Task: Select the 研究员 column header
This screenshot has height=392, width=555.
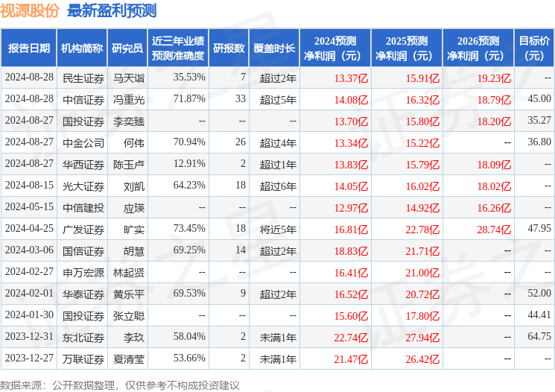Action: [x=127, y=48]
